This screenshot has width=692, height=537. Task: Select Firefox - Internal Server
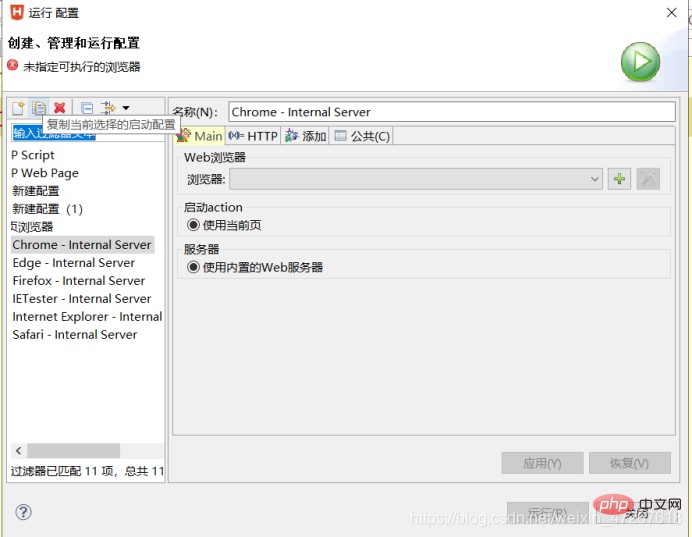79,281
